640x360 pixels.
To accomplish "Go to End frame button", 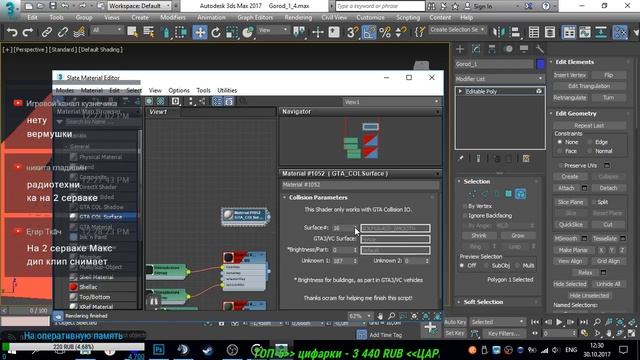I will click(x=584, y=322).
